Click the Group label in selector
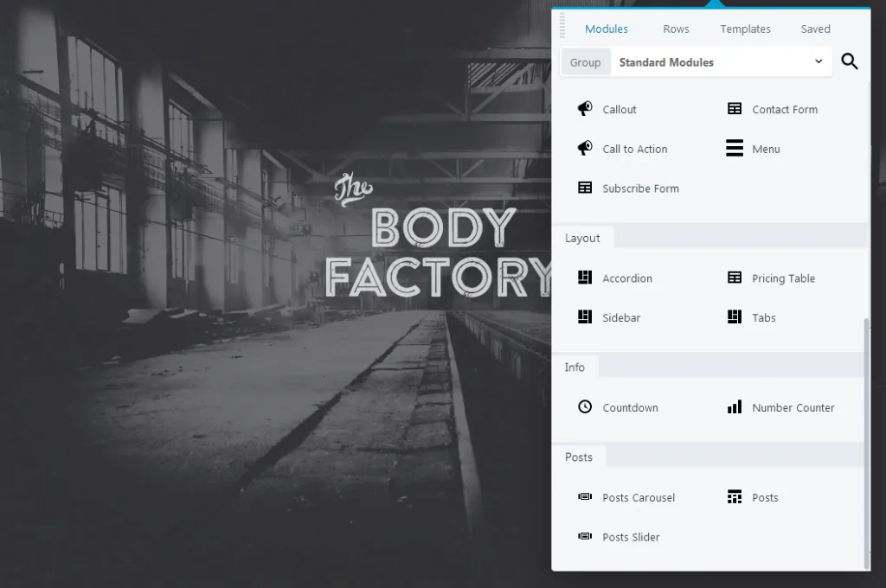 (x=586, y=62)
